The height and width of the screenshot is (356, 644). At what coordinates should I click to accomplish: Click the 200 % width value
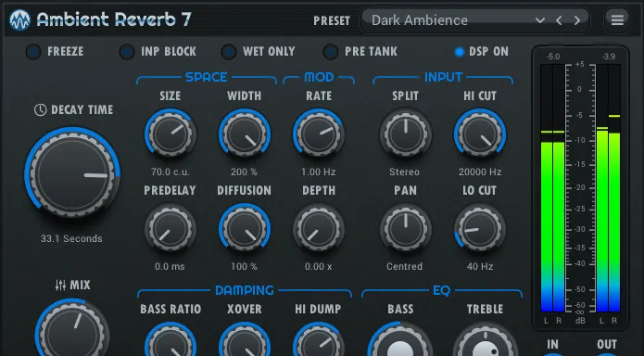point(244,172)
